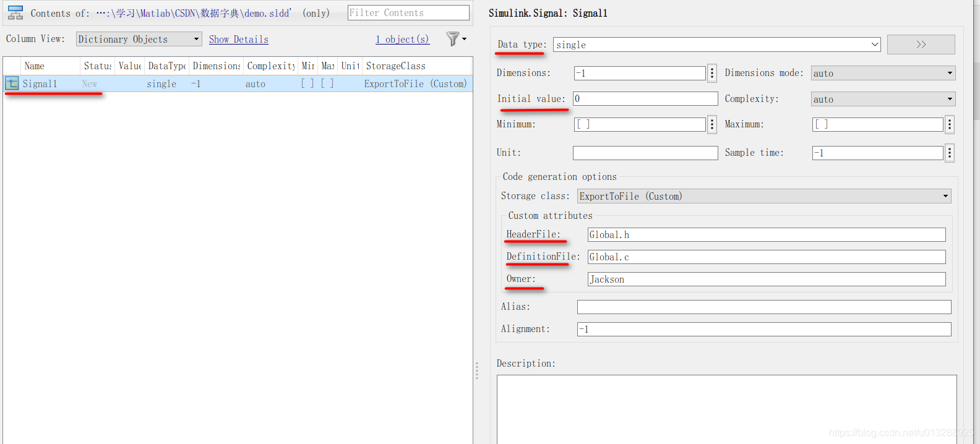The height and width of the screenshot is (444, 980).
Task: Open the Minimum field three-dot options button
Action: pos(712,124)
